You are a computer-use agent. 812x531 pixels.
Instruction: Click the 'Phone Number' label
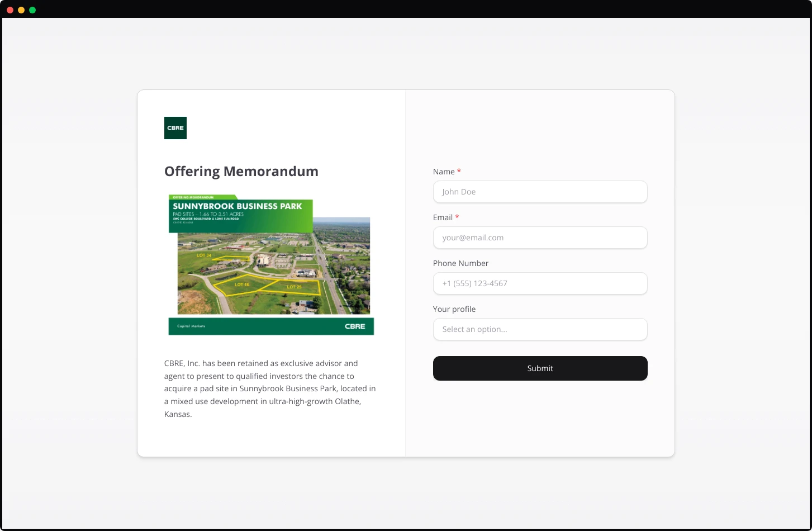(x=460, y=263)
